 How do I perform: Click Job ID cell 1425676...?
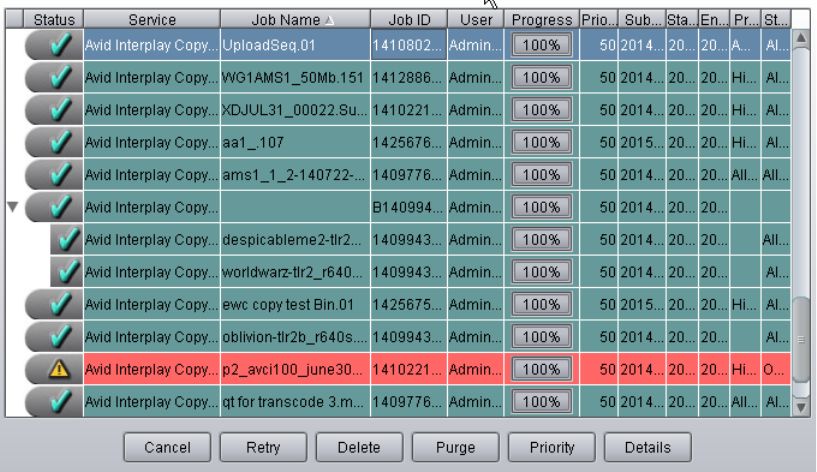409,142
